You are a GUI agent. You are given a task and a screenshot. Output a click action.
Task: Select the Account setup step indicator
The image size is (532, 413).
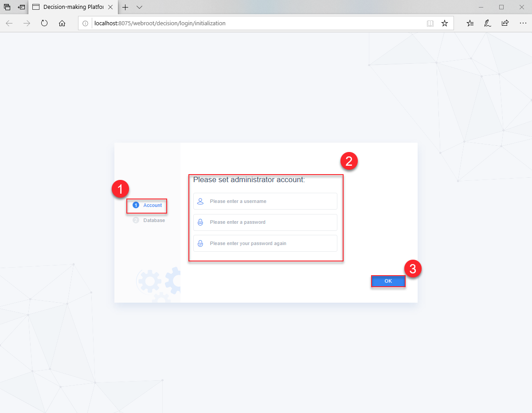pyautogui.click(x=136, y=205)
